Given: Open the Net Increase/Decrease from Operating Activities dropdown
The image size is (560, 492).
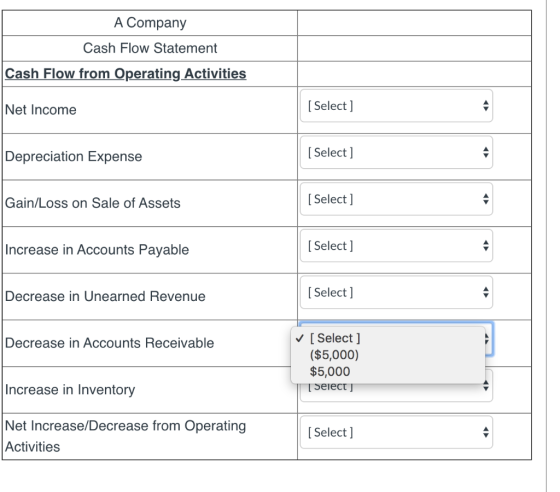Looking at the screenshot, I should pos(396,432).
